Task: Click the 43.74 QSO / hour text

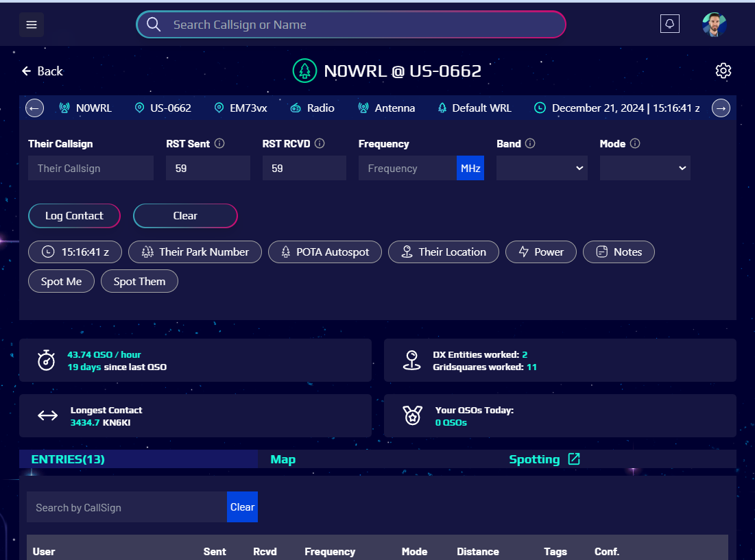Action: (104, 354)
